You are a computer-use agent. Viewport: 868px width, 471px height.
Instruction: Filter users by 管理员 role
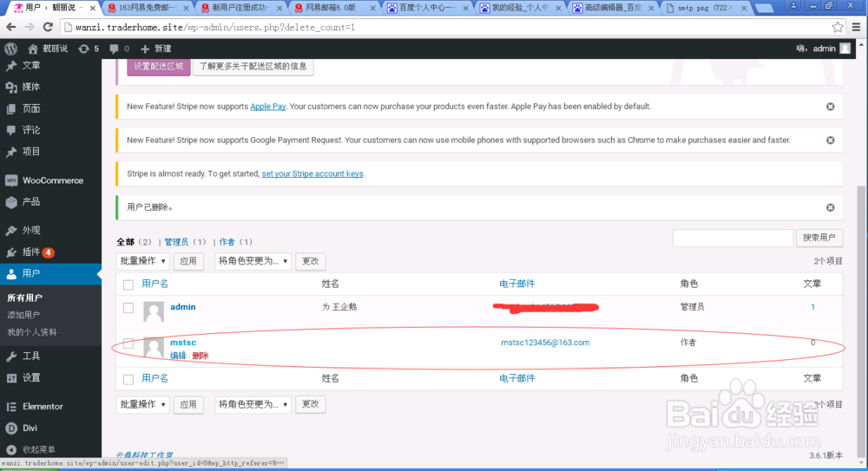click(x=176, y=242)
